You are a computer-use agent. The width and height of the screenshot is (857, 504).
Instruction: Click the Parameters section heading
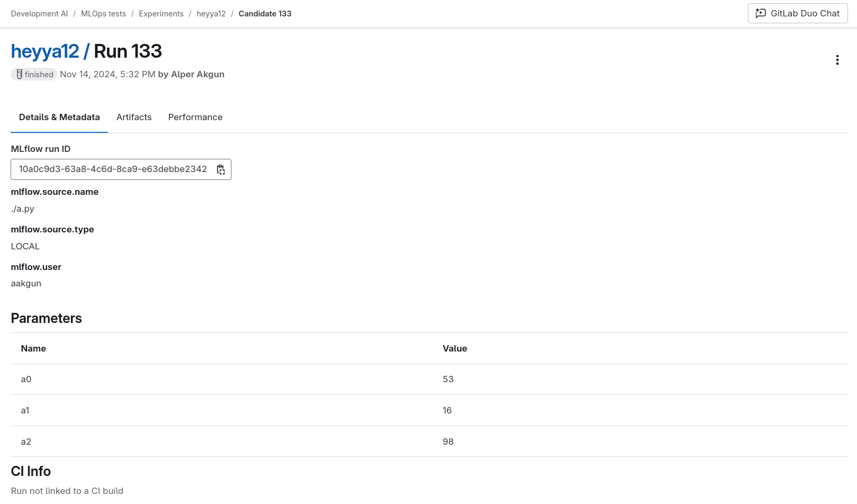coord(46,318)
